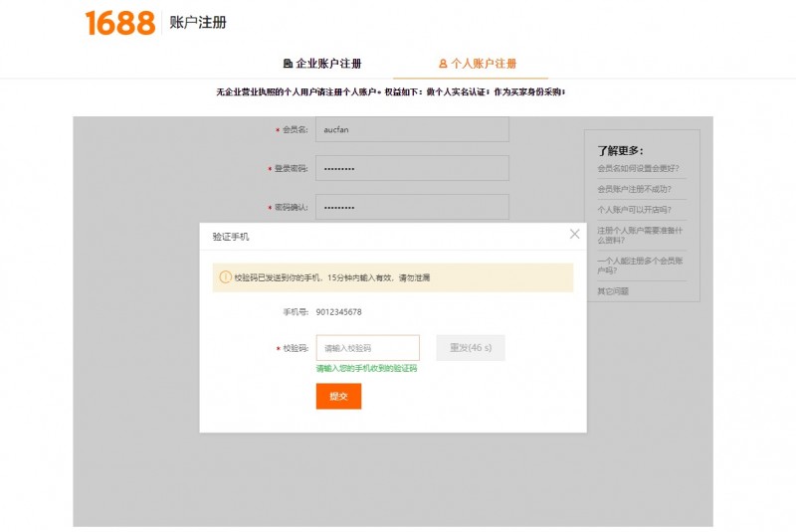Open the 会员账户注册不成功? help link

point(634,189)
